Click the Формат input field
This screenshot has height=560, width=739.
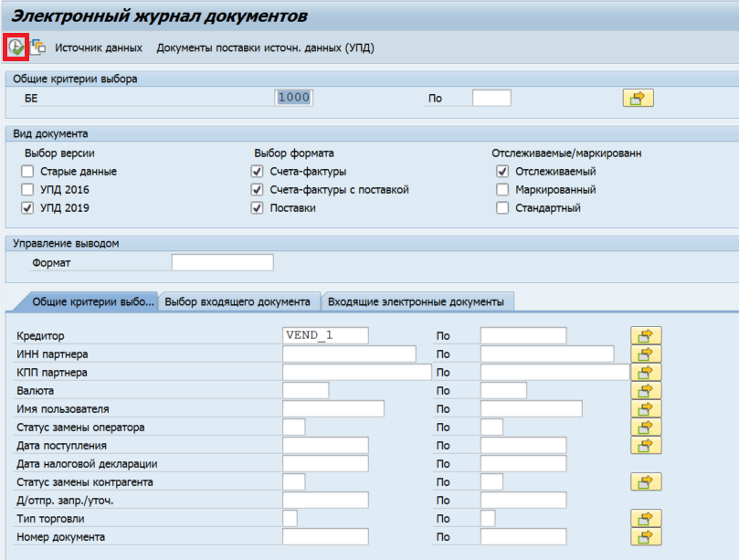(x=222, y=263)
